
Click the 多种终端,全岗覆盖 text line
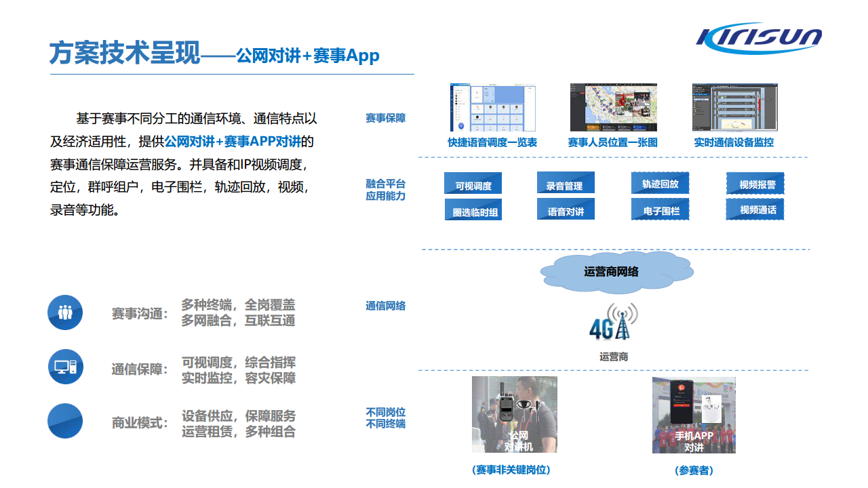(x=238, y=305)
